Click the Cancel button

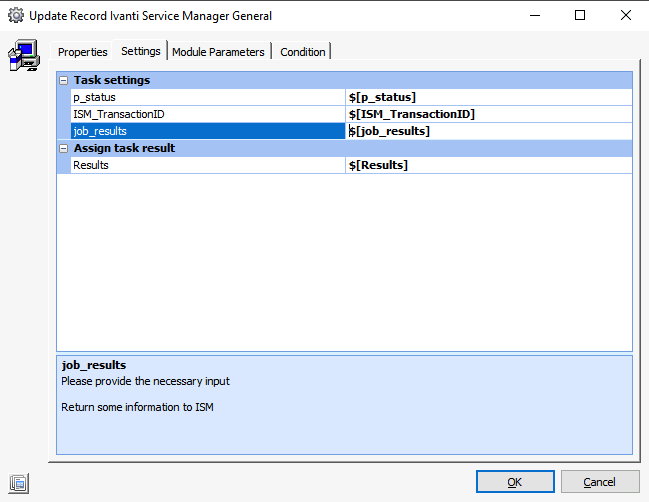click(600, 482)
